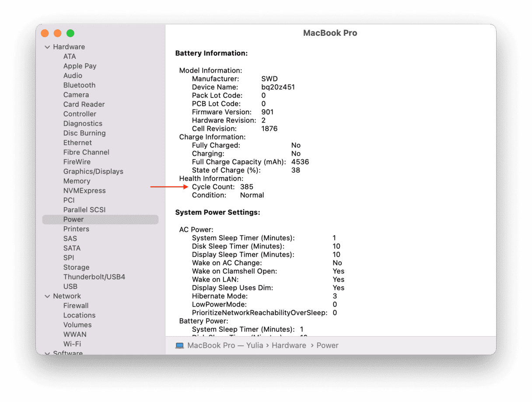Select Fibre Channel in the sidebar
This screenshot has height=402, width=532.
[86, 153]
